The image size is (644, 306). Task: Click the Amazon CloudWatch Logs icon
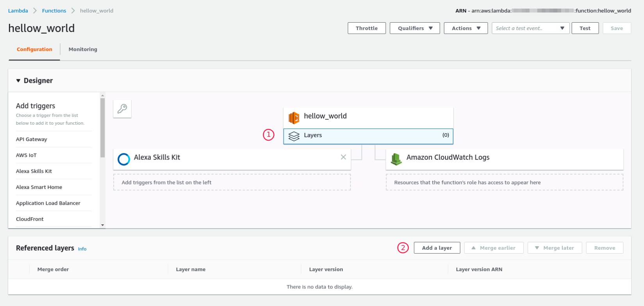(396, 159)
